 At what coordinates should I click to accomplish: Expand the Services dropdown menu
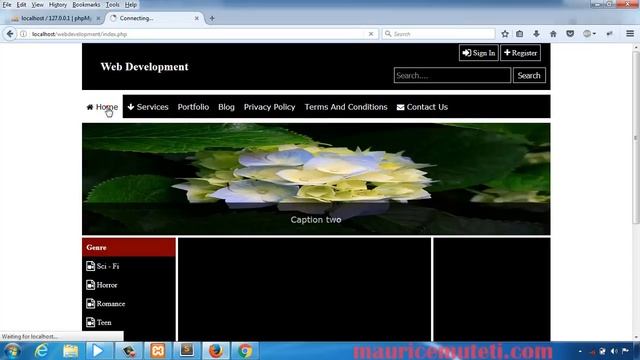(148, 107)
